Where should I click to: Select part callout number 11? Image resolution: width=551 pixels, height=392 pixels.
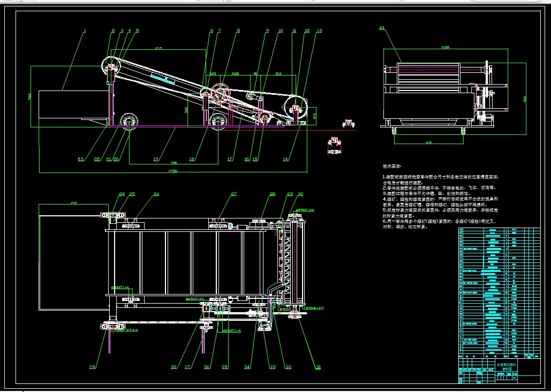click(x=294, y=31)
